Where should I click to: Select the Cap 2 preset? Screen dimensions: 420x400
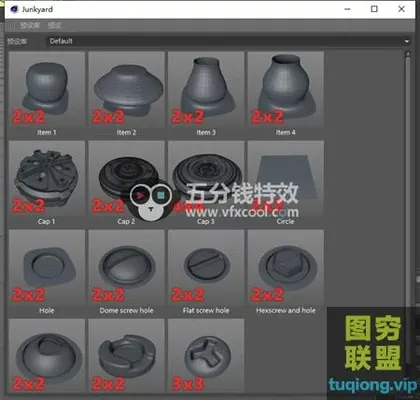coord(126,178)
